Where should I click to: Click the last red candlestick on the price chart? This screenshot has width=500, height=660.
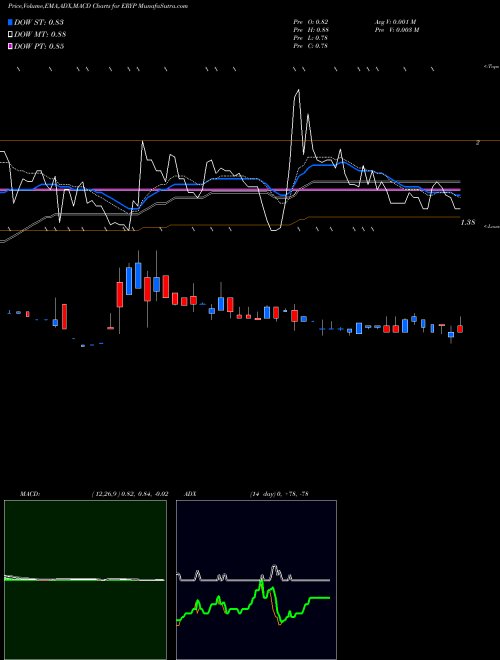click(x=460, y=328)
